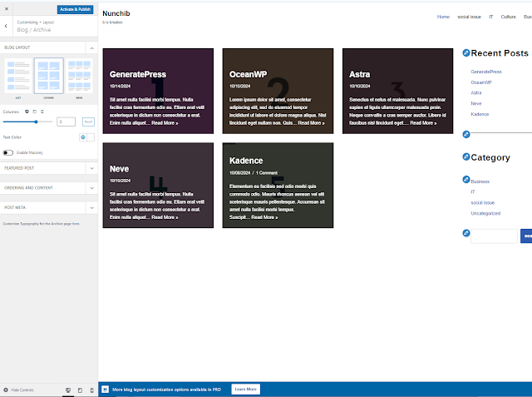This screenshot has width=532, height=397.
Task: Open the Kadence post title
Action: [x=246, y=161]
